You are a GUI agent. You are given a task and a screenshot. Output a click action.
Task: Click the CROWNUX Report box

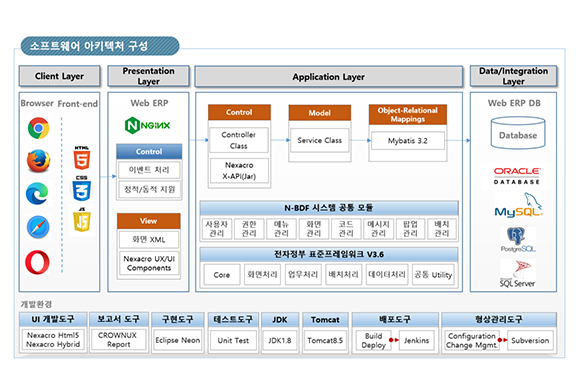[118, 339]
